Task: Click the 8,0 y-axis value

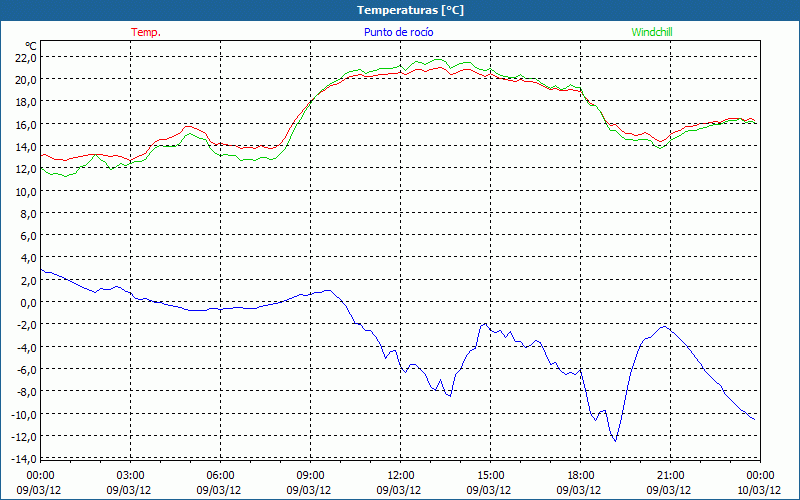Action: [28, 214]
